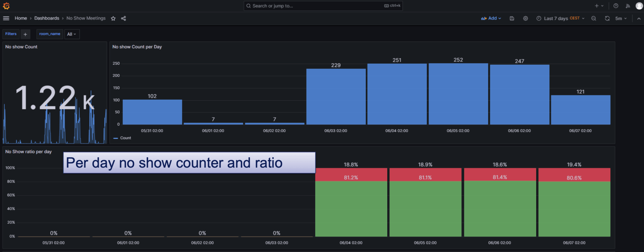Open the Last 7 days time picker

560,18
